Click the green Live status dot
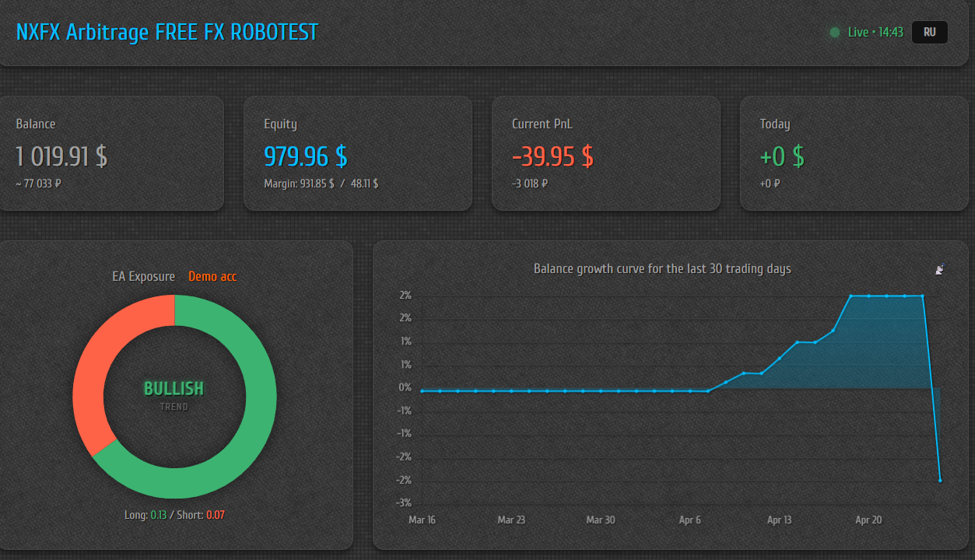Screen dimensions: 975x560 [x=835, y=33]
